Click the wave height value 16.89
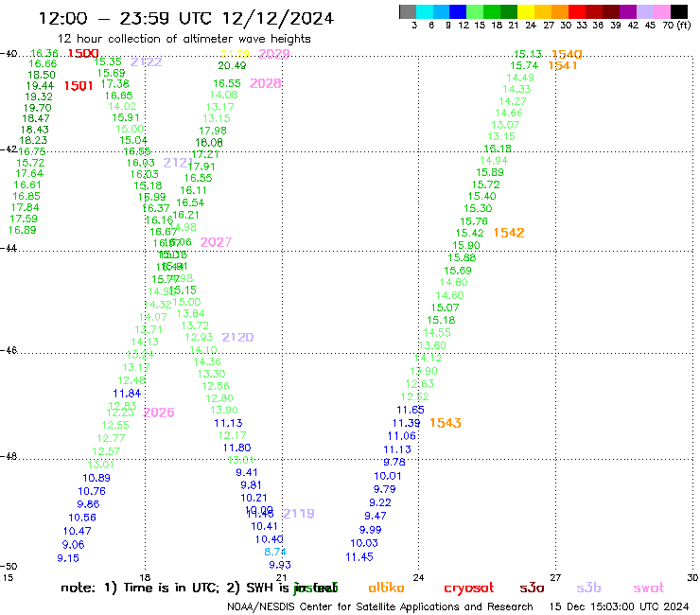 (x=23, y=230)
